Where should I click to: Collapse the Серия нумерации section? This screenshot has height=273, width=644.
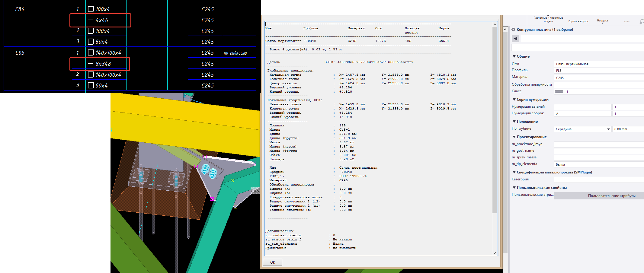(x=514, y=100)
